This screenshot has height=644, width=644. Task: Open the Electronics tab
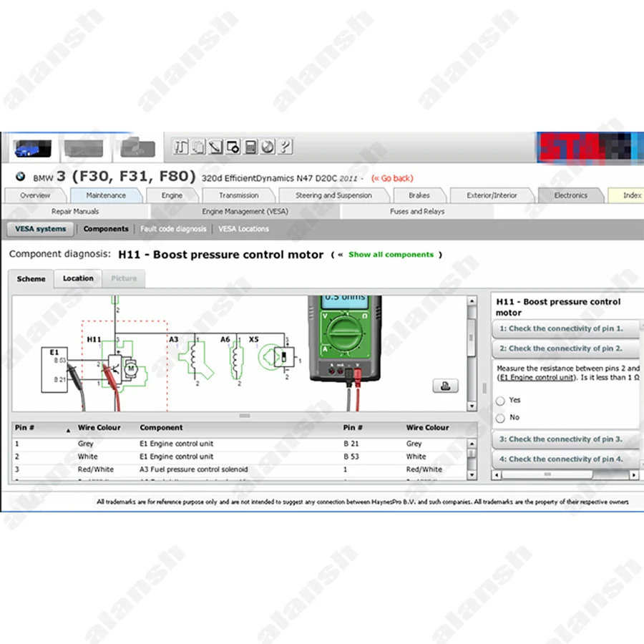[x=570, y=195]
